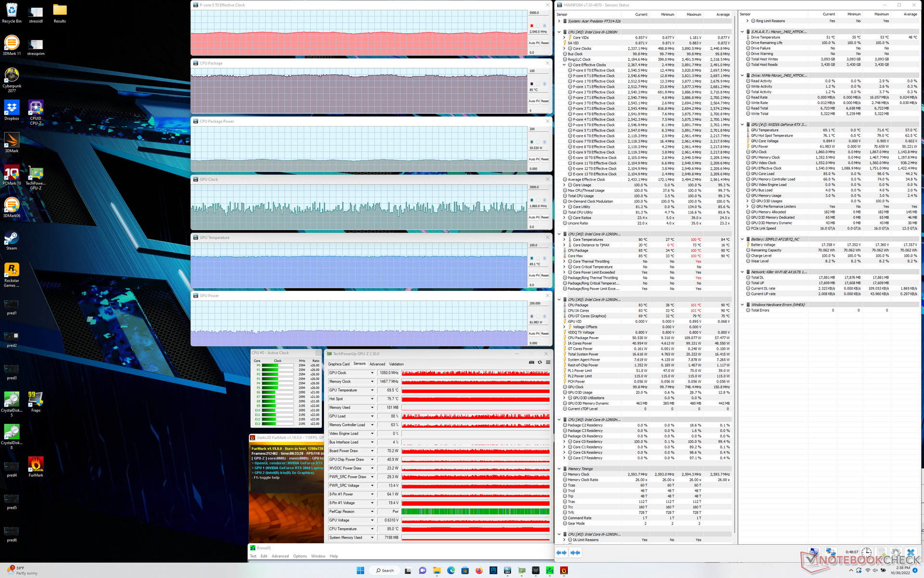Open Recycle Bin
Image resolution: width=924 pixels, height=578 pixels.
click(x=12, y=13)
